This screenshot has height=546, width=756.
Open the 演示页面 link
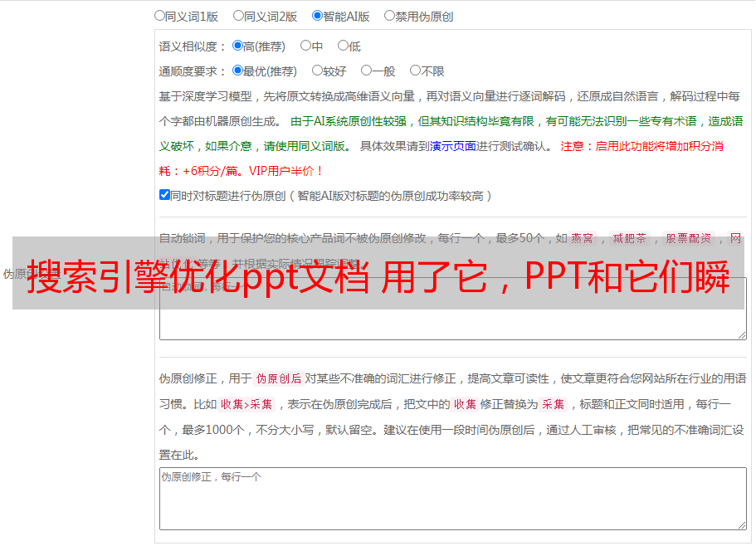point(452,146)
